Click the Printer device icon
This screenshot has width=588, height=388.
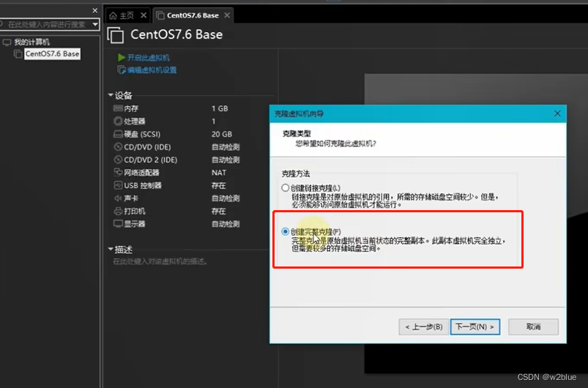point(118,211)
